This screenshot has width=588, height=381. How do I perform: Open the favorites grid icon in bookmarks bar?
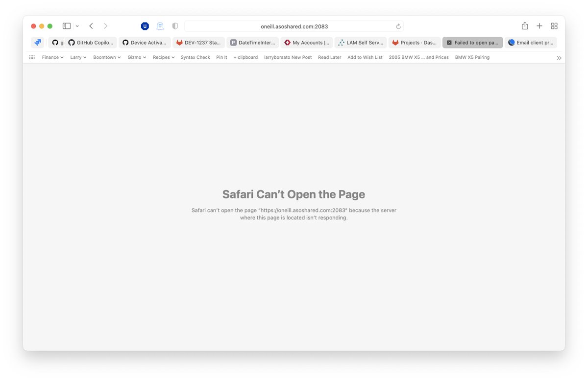tap(32, 57)
